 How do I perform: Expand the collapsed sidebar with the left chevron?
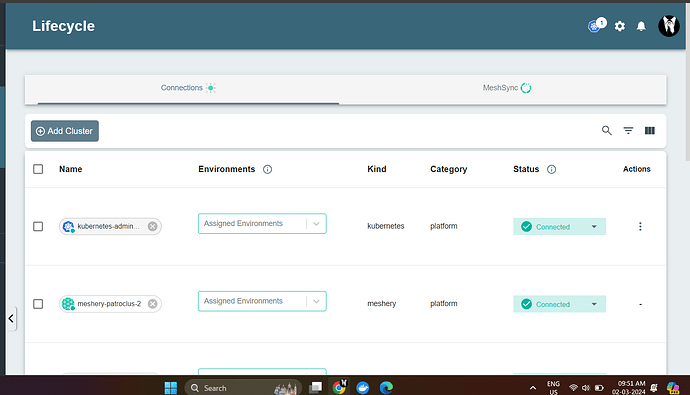tap(11, 318)
